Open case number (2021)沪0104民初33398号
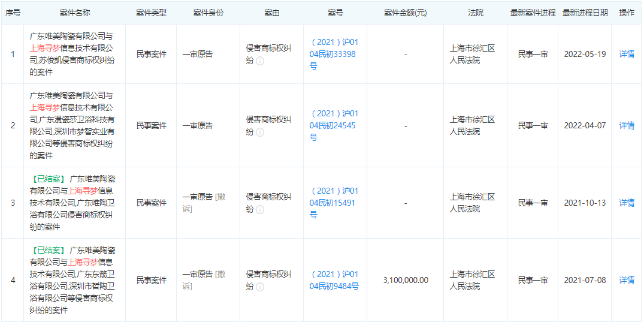The height and width of the screenshot is (325, 644). (334, 54)
